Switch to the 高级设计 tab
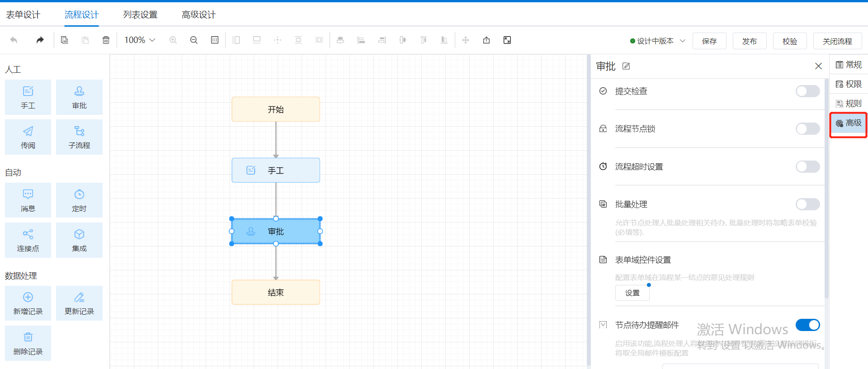 click(199, 14)
